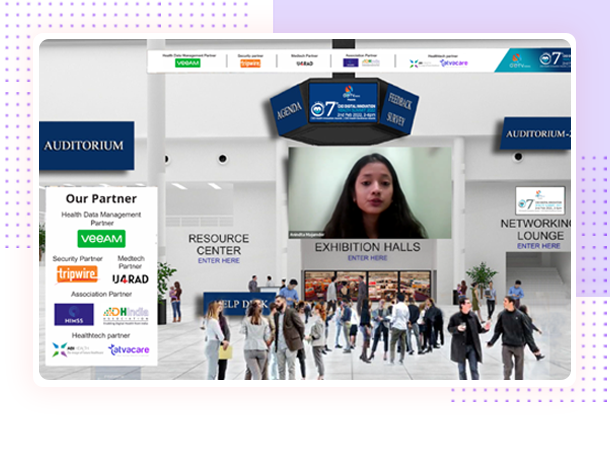Enter the Auditorium via left sign

click(84, 145)
